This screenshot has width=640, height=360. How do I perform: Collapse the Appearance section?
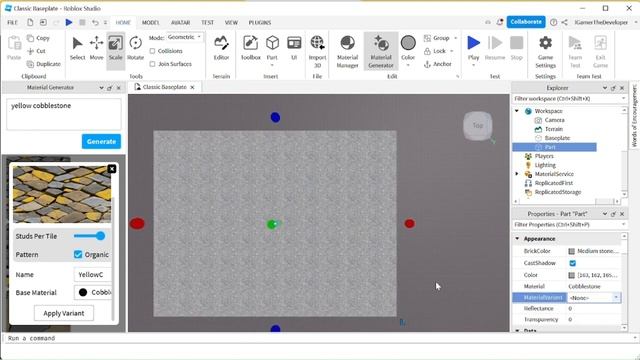click(517, 238)
